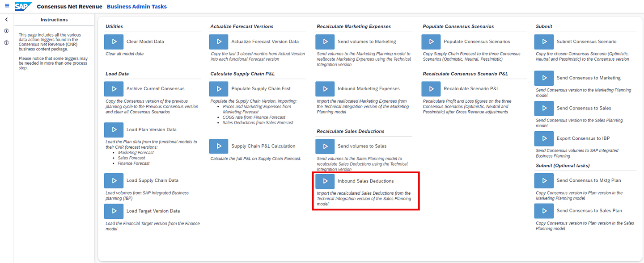Click 'Send Consensus volumes to SAP' description
Viewport: 644px width, 263px height.
point(577,153)
